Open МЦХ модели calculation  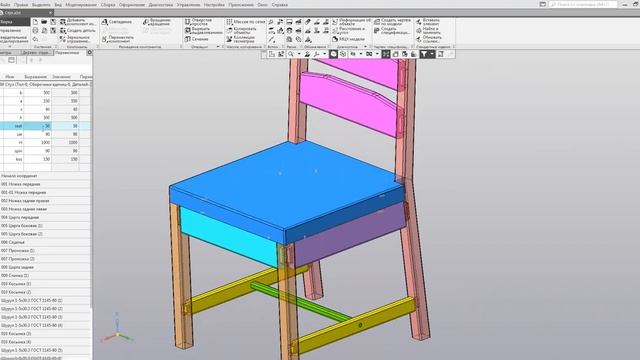pyautogui.click(x=348, y=39)
